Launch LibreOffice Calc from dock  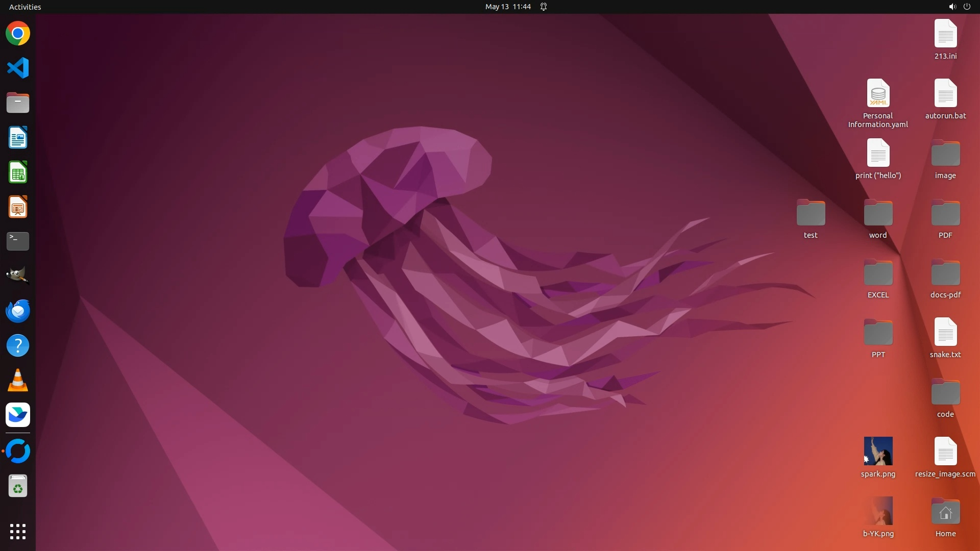18,172
